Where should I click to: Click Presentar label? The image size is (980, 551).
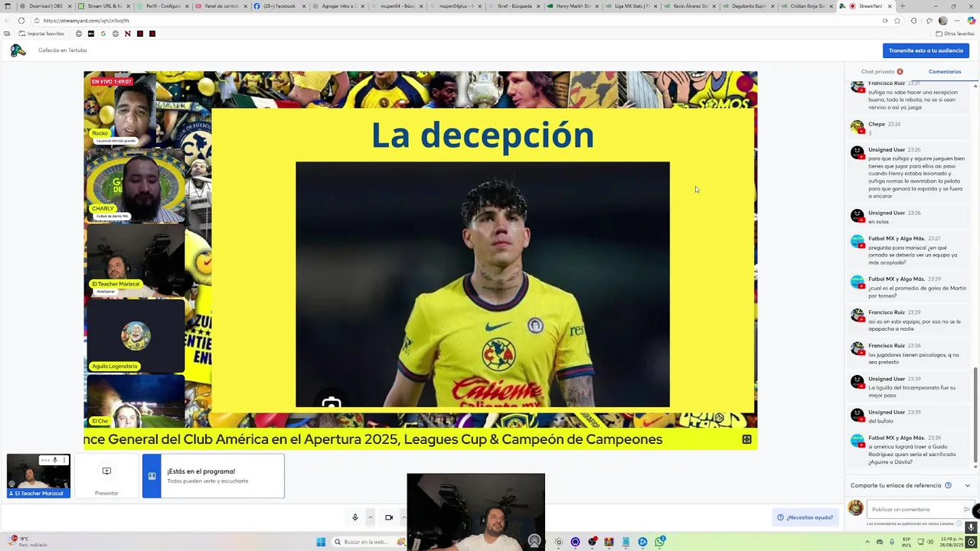pos(106,493)
